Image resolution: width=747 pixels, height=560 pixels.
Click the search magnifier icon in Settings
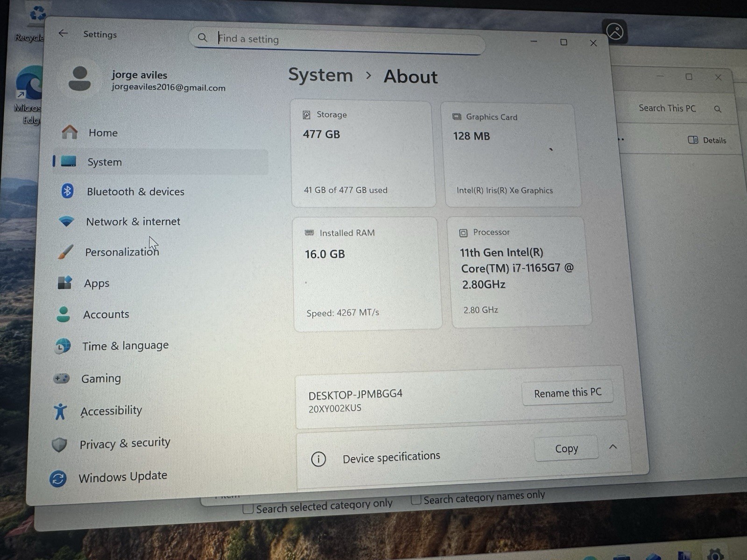(x=202, y=37)
